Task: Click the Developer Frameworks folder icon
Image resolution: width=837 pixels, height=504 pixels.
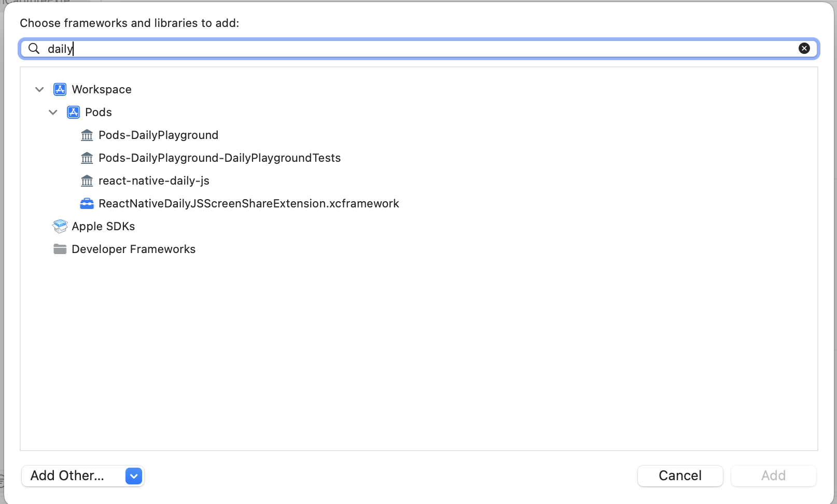Action: 60,249
